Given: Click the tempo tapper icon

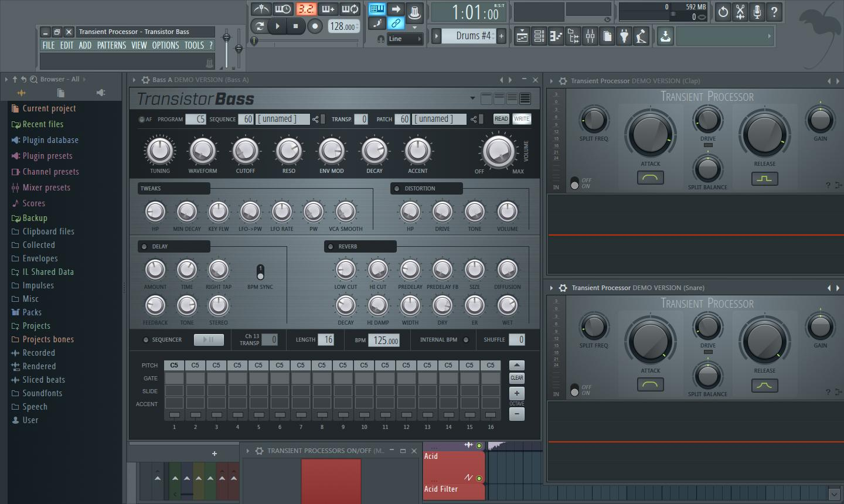Looking at the screenshot, I should [641, 36].
